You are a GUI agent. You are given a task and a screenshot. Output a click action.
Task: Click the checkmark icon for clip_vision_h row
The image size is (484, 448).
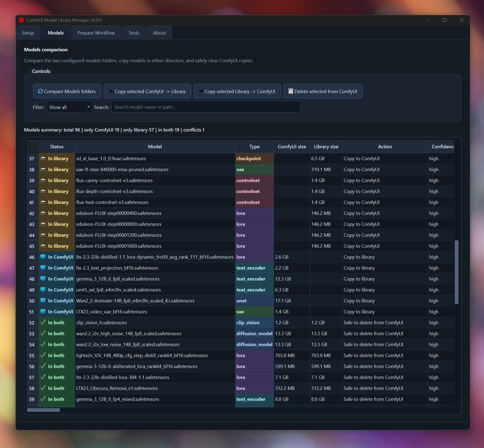[43, 322]
